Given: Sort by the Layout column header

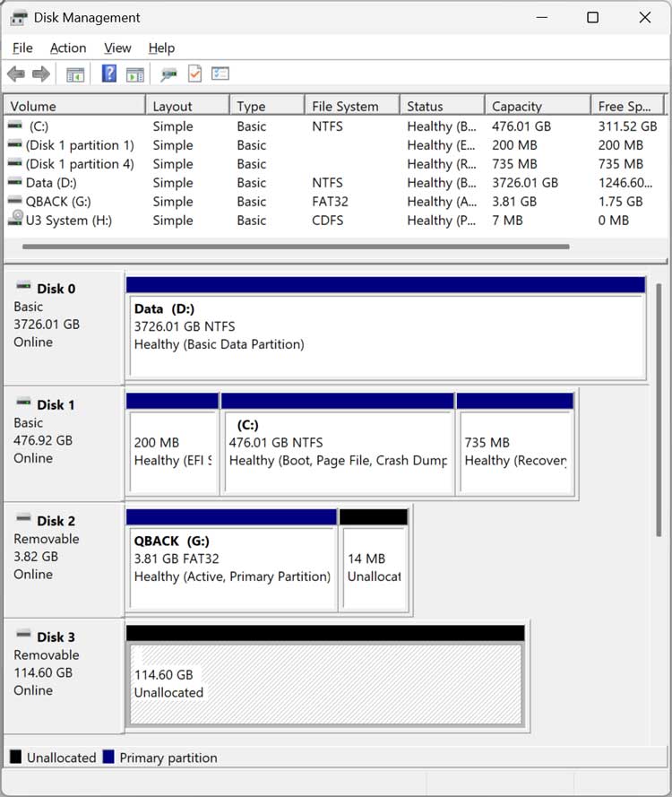Looking at the screenshot, I should point(187,106).
